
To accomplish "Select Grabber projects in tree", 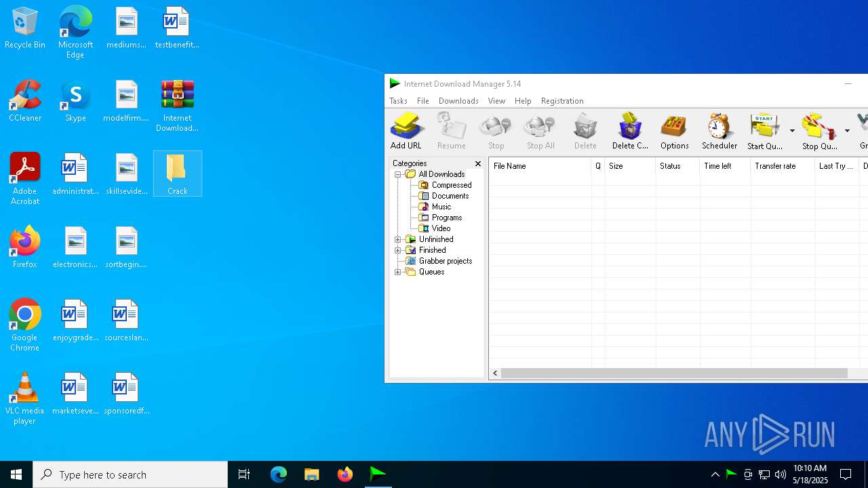I will click(439, 261).
